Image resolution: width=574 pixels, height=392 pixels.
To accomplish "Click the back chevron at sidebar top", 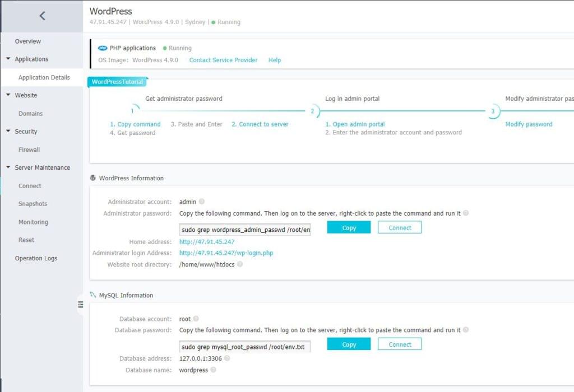I will point(42,16).
